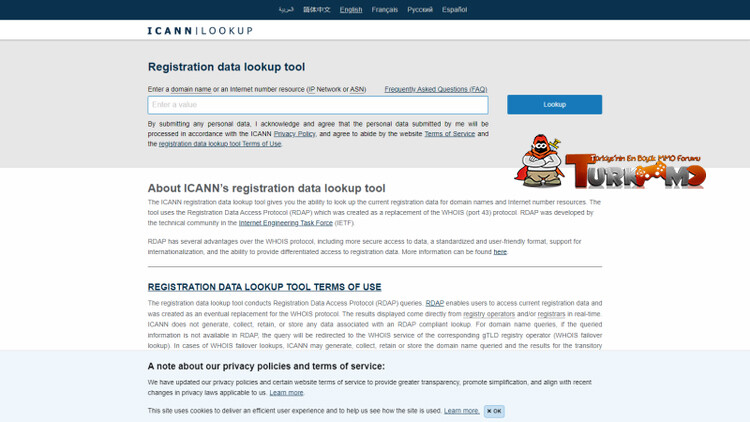This screenshot has width=750, height=422.
Task: Click the 'registrars' link
Action: tap(551, 314)
